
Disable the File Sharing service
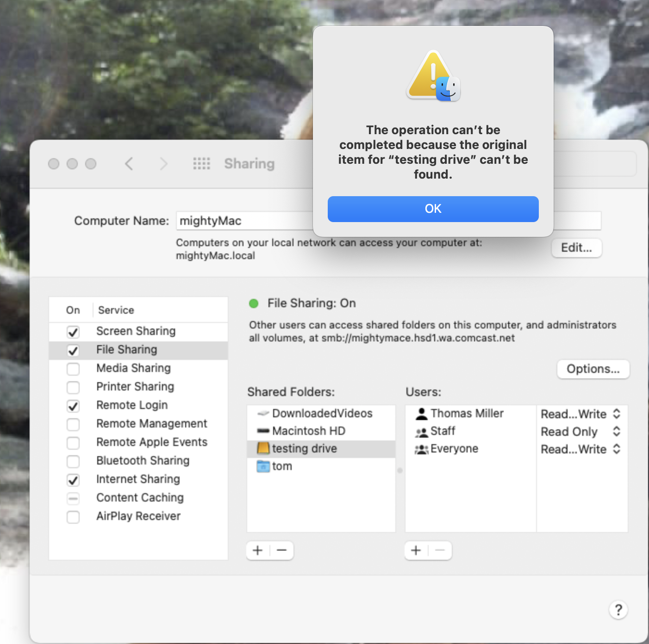coord(73,350)
